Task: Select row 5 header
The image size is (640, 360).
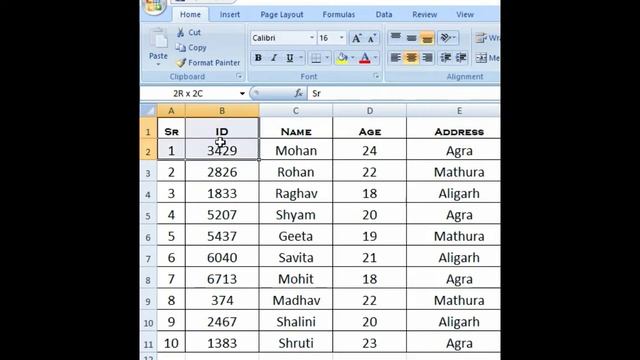Action: [x=148, y=215]
